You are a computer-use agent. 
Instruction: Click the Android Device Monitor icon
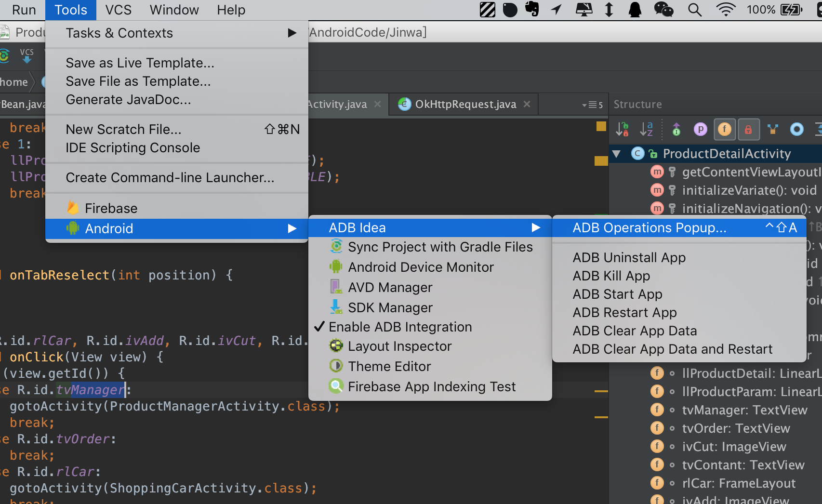(x=336, y=266)
